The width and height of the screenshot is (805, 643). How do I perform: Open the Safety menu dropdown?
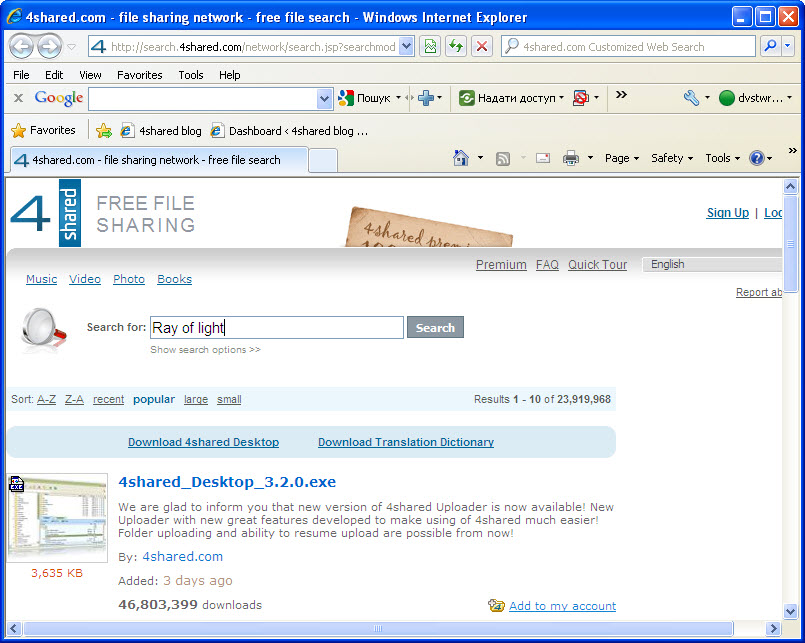pos(672,158)
